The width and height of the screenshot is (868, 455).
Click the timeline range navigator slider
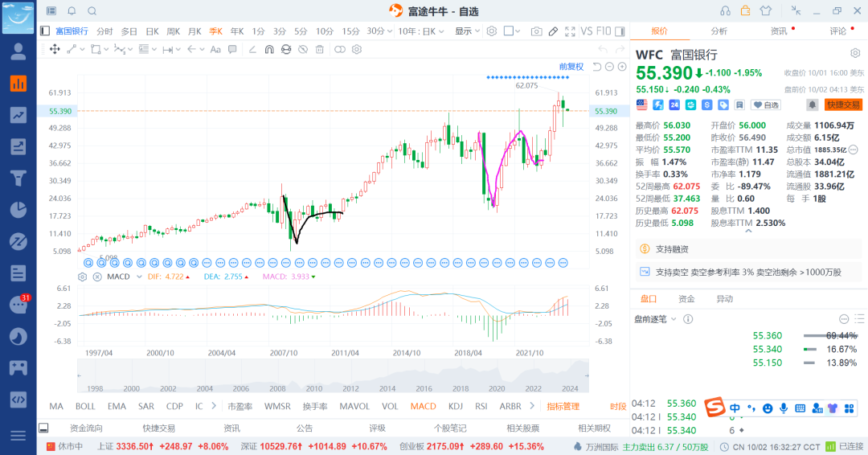tap(333, 375)
